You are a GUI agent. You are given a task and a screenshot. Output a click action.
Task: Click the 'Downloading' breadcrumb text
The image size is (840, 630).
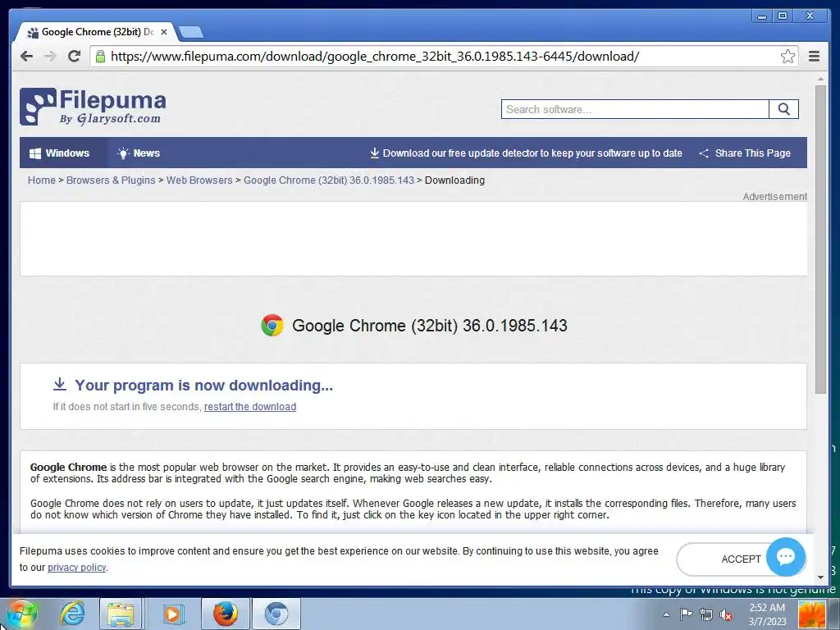(x=454, y=180)
